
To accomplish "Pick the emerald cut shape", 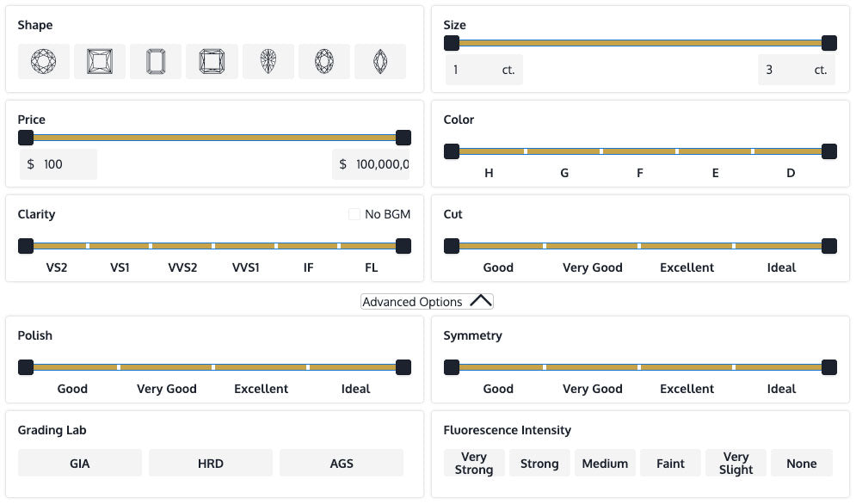I will [x=156, y=62].
